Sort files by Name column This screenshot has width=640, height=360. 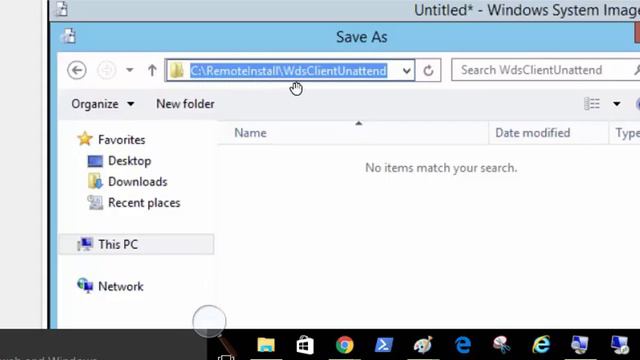point(251,133)
